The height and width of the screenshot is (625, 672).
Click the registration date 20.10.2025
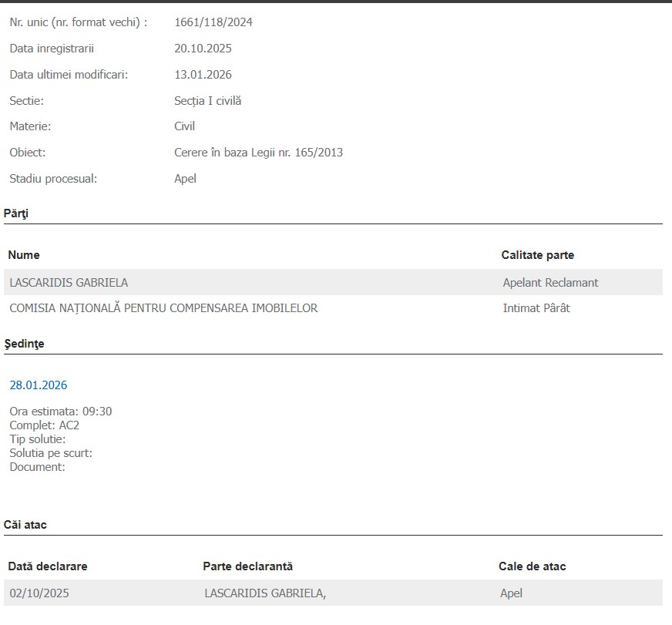pyautogui.click(x=203, y=49)
